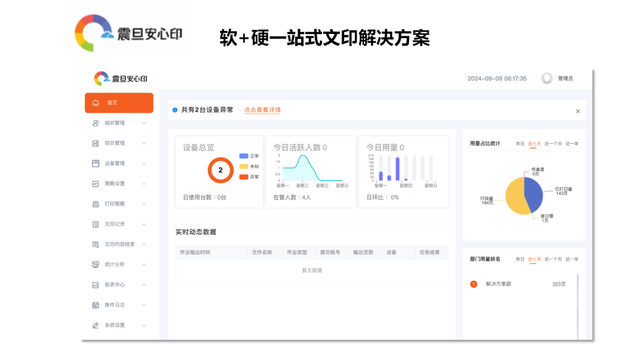The width and height of the screenshot is (644, 363).
Task: Click the device donut chart showing 2
Action: (x=221, y=170)
